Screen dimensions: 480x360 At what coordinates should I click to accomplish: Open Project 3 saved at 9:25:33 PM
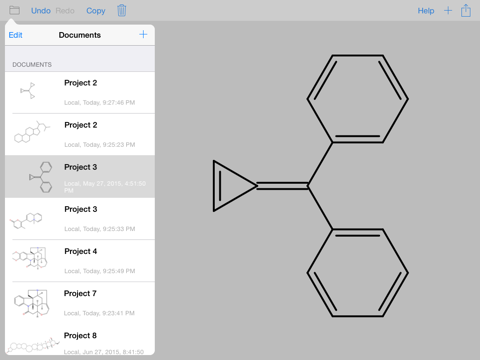(x=80, y=219)
